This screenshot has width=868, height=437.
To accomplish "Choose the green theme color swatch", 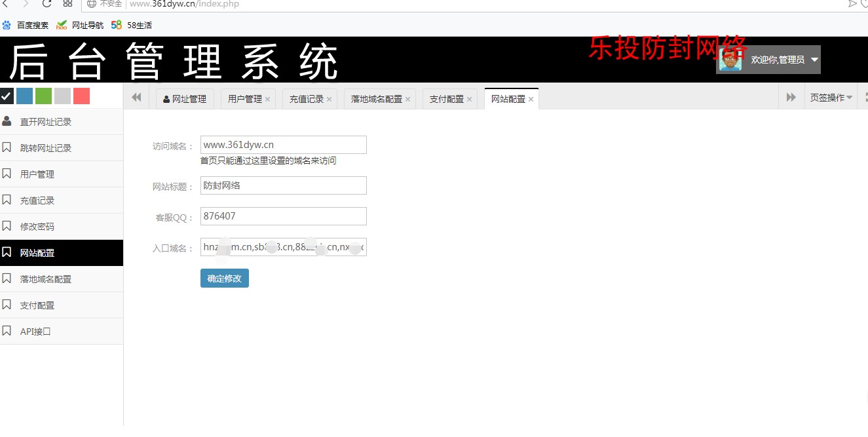I will (43, 96).
